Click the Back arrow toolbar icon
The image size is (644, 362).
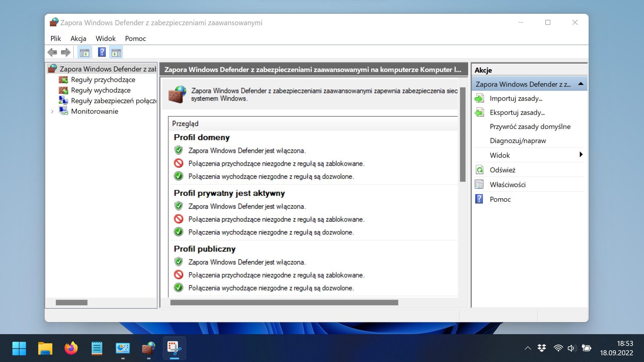coord(52,52)
